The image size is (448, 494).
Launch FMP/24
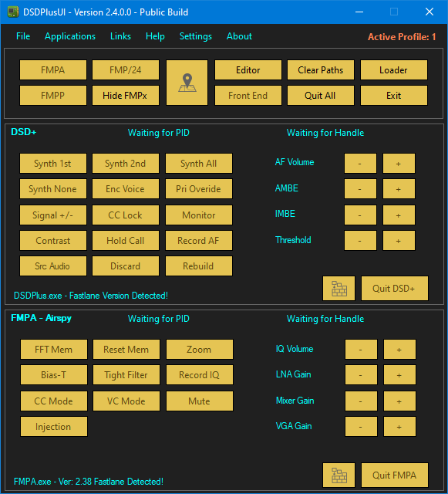126,69
